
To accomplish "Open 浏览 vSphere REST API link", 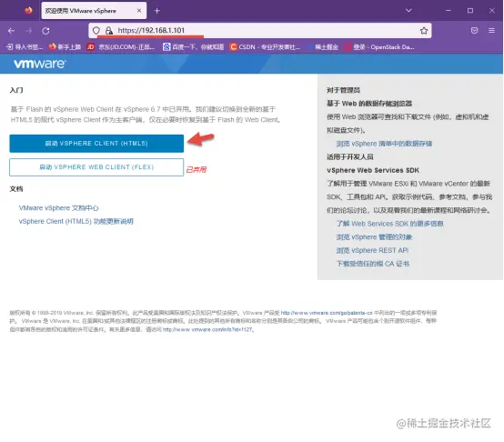I will tap(372, 250).
